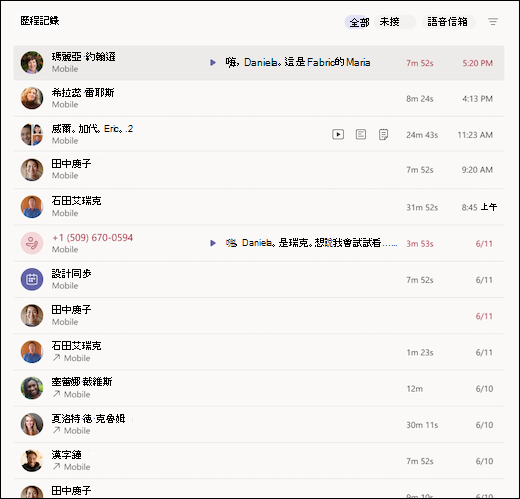
Task: Click 石田艾瑞克 avatar in the 1m 23s row
Action: pyautogui.click(x=32, y=352)
